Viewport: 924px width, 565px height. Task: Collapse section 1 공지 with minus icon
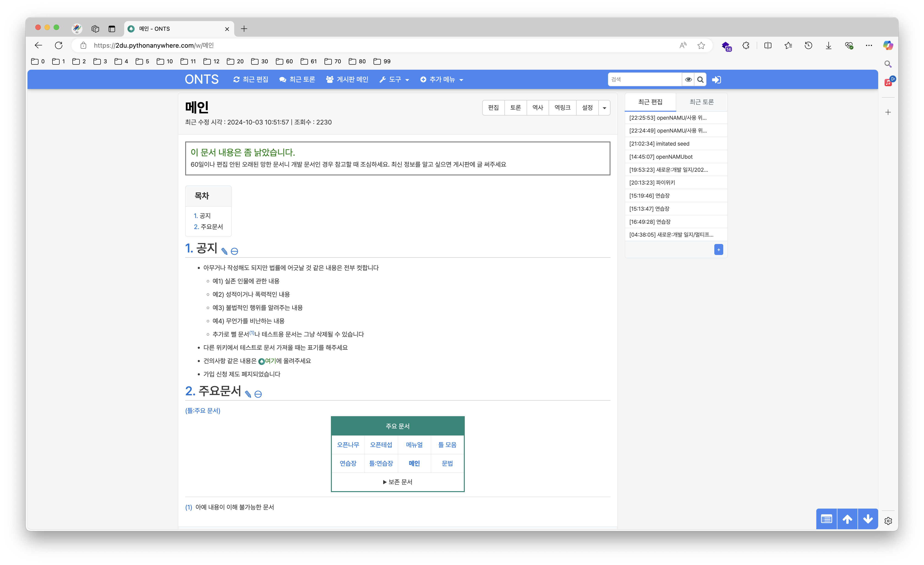coord(234,251)
